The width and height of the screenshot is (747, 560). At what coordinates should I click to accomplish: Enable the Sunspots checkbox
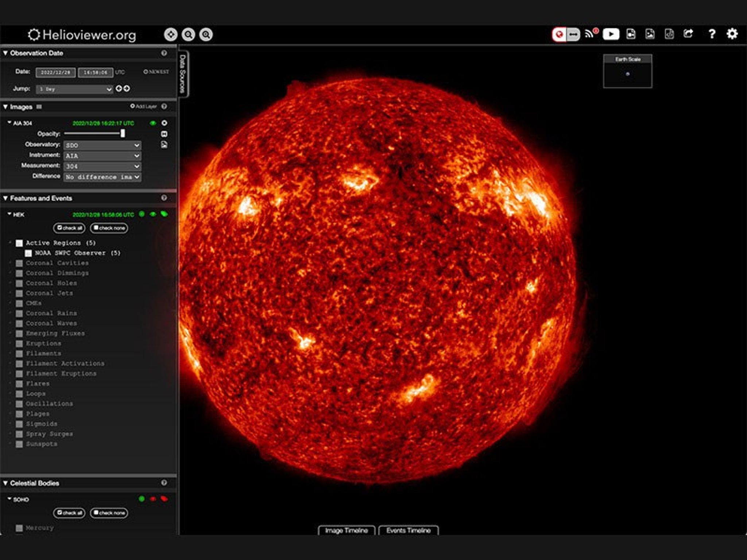(x=19, y=444)
